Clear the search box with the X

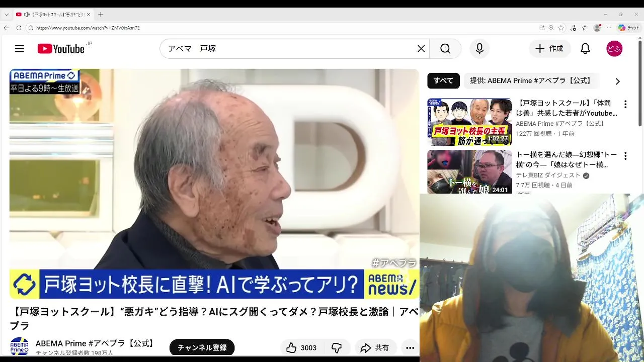tap(421, 49)
